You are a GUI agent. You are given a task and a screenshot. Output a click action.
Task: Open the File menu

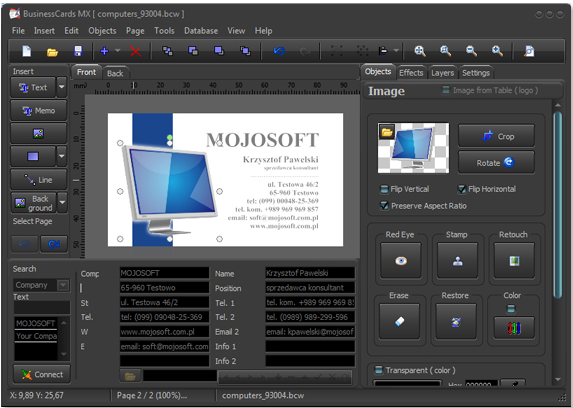click(18, 31)
